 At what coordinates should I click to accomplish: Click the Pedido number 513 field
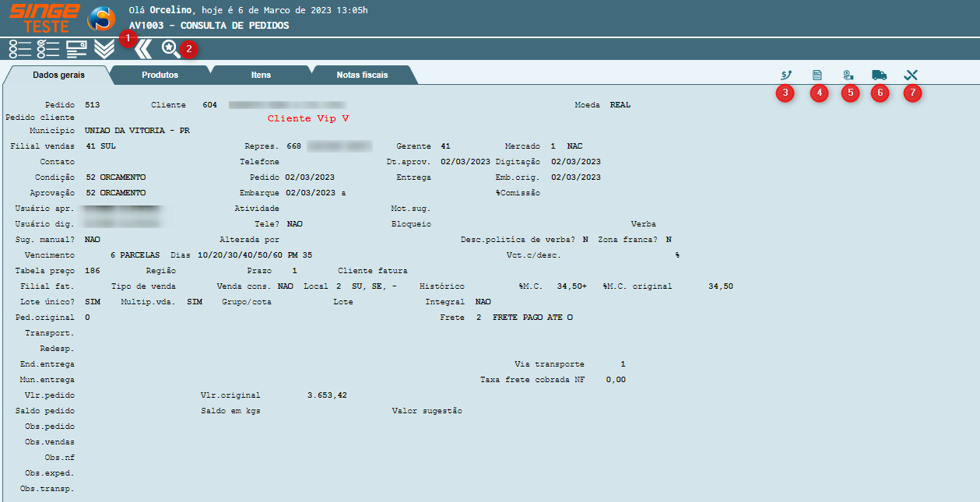click(x=93, y=104)
